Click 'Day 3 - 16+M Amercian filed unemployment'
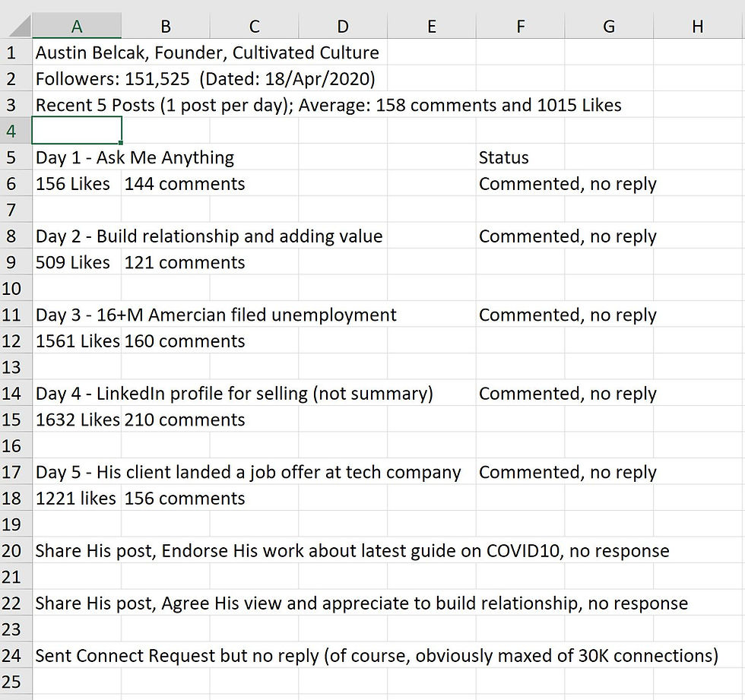This screenshot has width=745, height=700. tap(216, 315)
